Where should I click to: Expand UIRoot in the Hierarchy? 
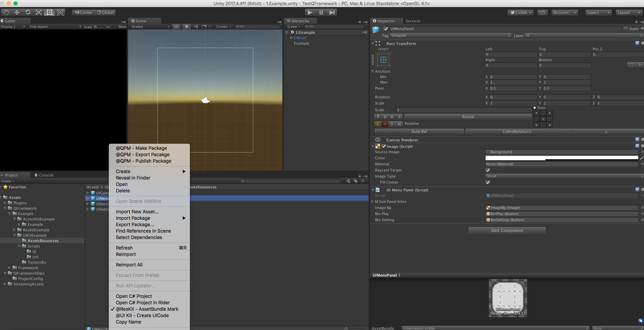[x=292, y=38]
